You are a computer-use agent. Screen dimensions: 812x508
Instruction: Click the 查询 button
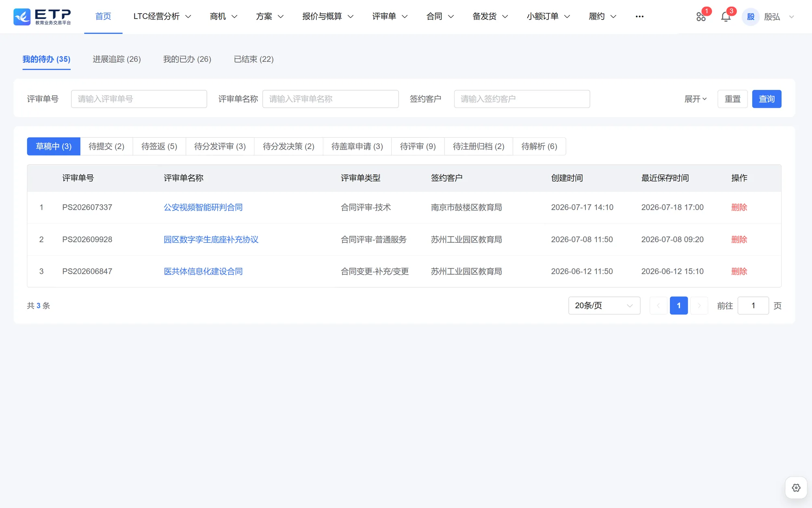pos(767,99)
